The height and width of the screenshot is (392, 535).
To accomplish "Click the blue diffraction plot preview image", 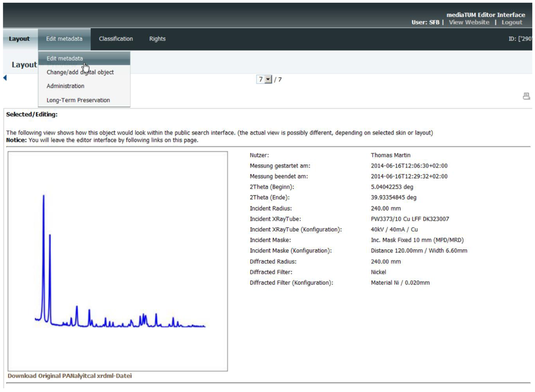I will pos(118,261).
